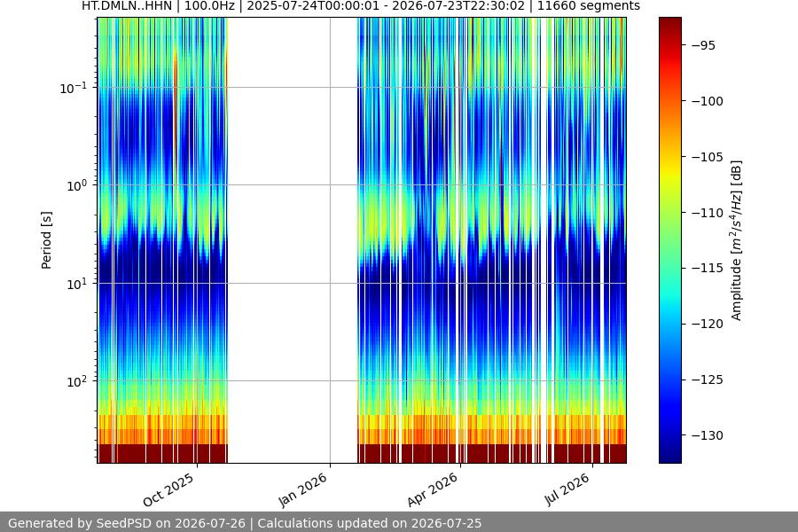The image size is (798, 532).
Task: Click the 10⁻¹ period tick label
Action: [74, 88]
